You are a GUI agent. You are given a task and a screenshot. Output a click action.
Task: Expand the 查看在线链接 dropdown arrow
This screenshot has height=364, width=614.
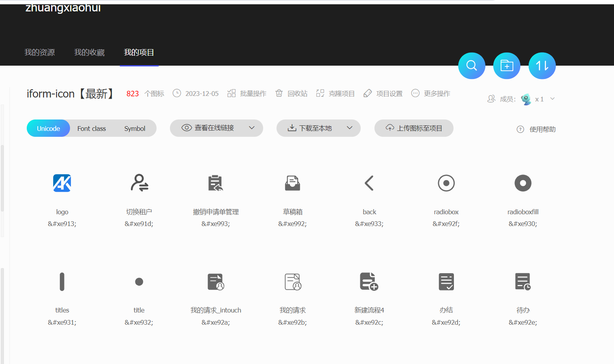(x=252, y=128)
